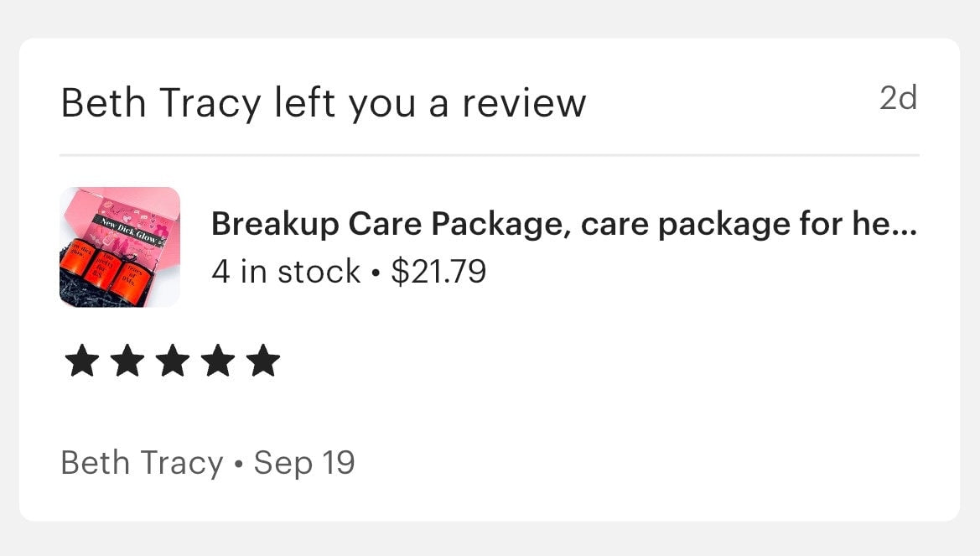Click the first star in the rating
This screenshot has width=980, height=556.
[80, 362]
